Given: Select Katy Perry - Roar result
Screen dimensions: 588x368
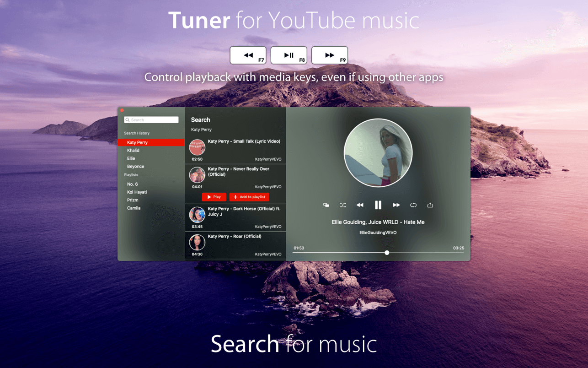Looking at the screenshot, I should tap(235, 245).
